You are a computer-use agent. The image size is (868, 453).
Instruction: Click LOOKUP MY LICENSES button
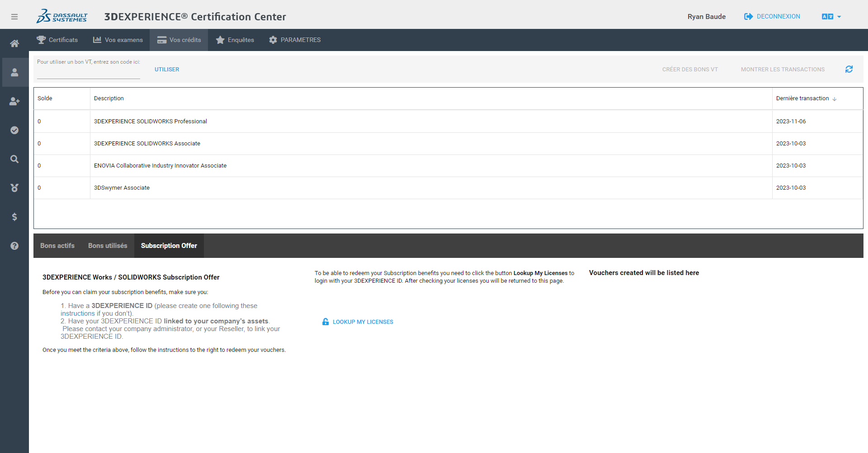(358, 322)
